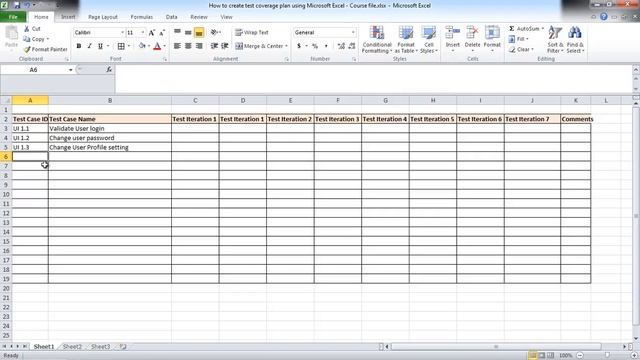Select column B header
640x360 pixels.
[x=110, y=100]
